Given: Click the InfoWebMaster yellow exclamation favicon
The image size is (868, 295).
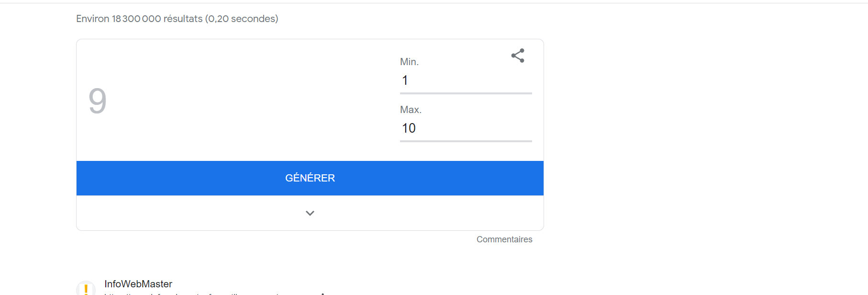Looking at the screenshot, I should pos(86,289).
